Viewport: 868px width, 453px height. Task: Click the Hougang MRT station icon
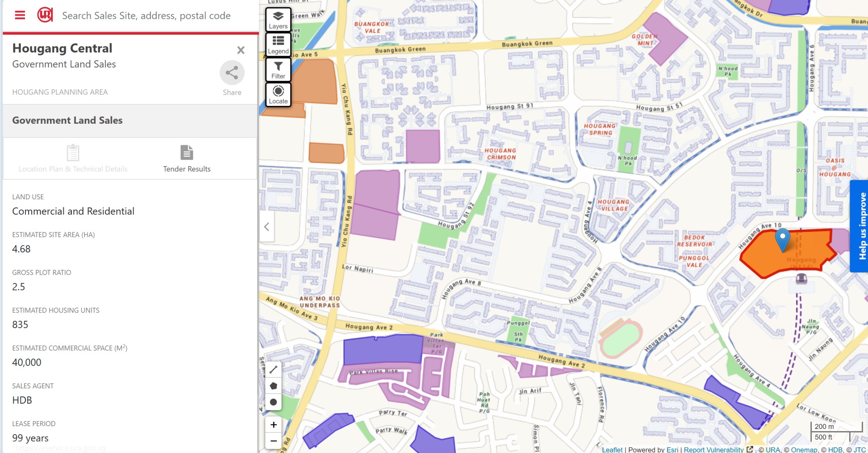801,279
